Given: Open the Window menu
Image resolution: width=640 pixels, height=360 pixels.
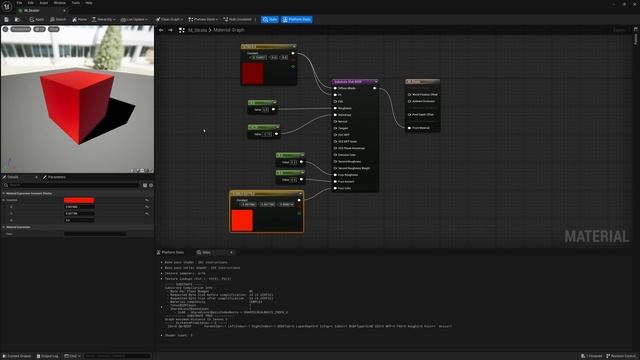Looking at the screenshot, I should 60,3.
